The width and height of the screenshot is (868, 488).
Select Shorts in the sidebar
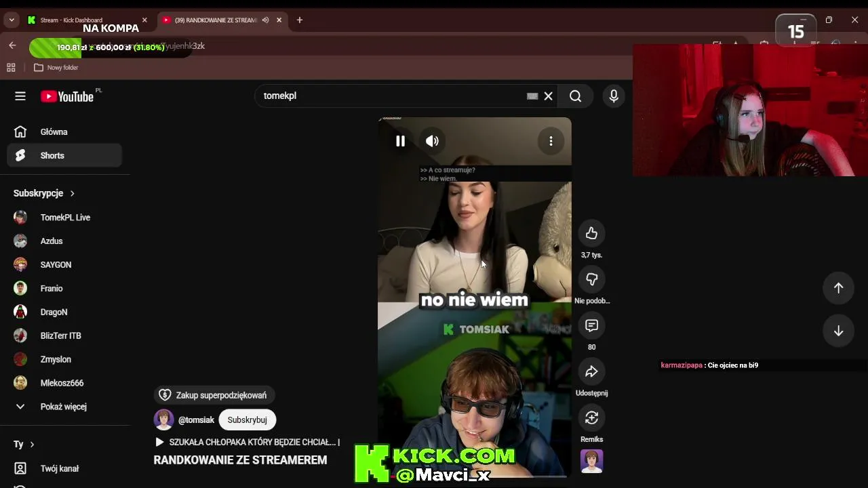(64, 155)
